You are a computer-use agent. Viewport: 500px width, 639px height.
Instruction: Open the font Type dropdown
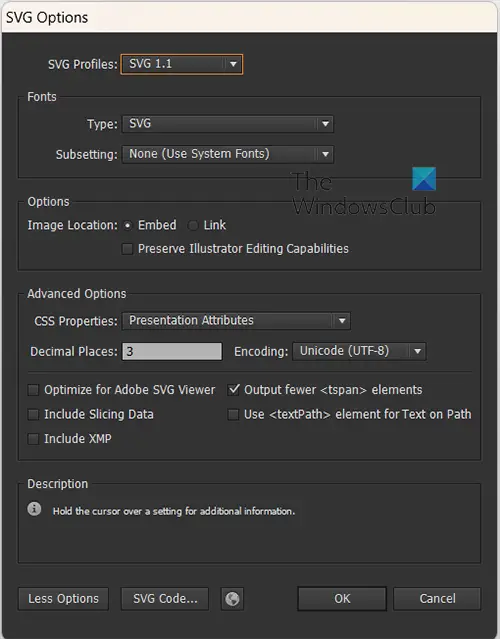point(228,124)
